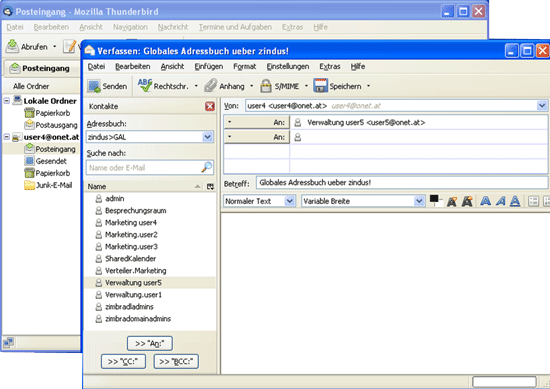Image resolution: width=550 pixels, height=389 pixels.
Task: Select contact admin
Action: (150, 199)
